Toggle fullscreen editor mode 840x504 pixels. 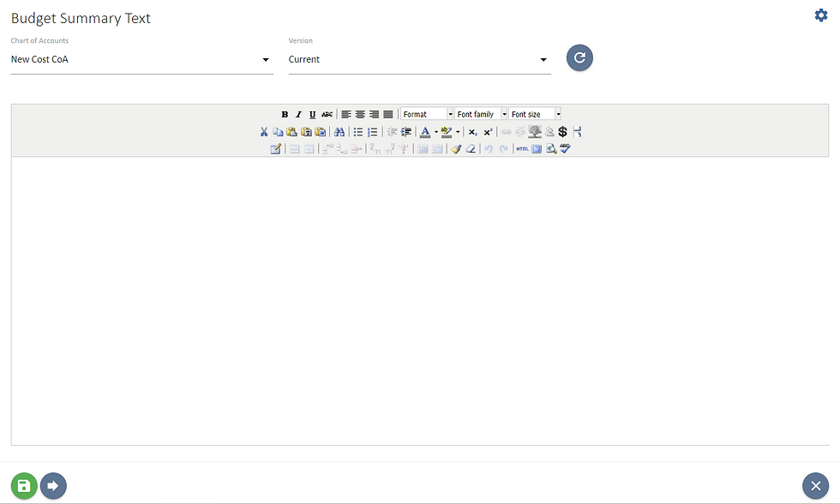(x=537, y=149)
